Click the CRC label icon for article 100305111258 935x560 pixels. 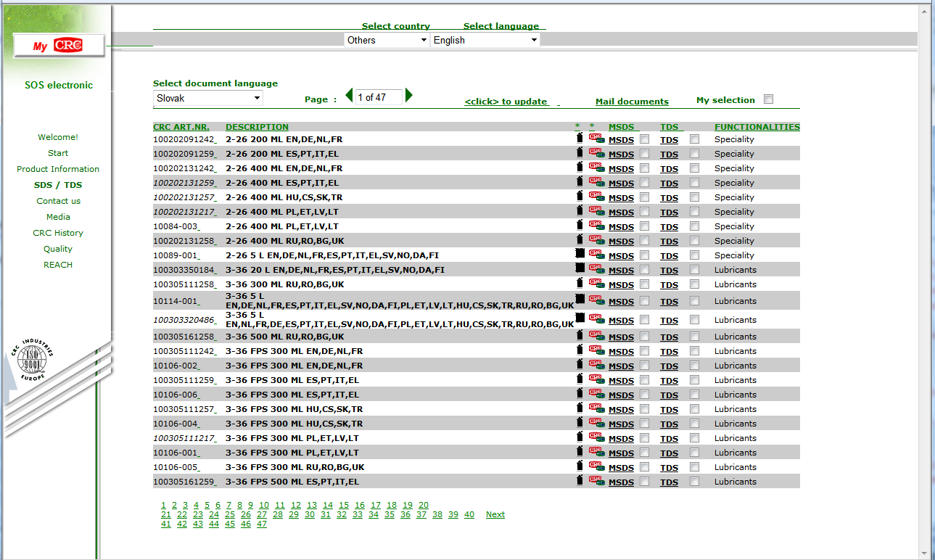coord(596,283)
